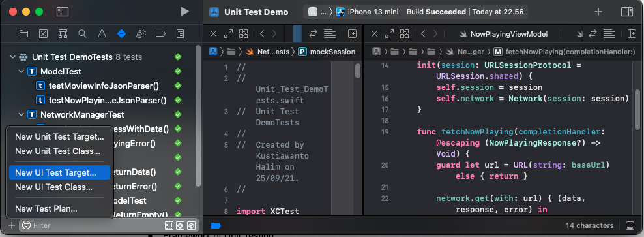644x237 pixels.
Task: Toggle the inspectors panel on the right
Action: point(627,12)
